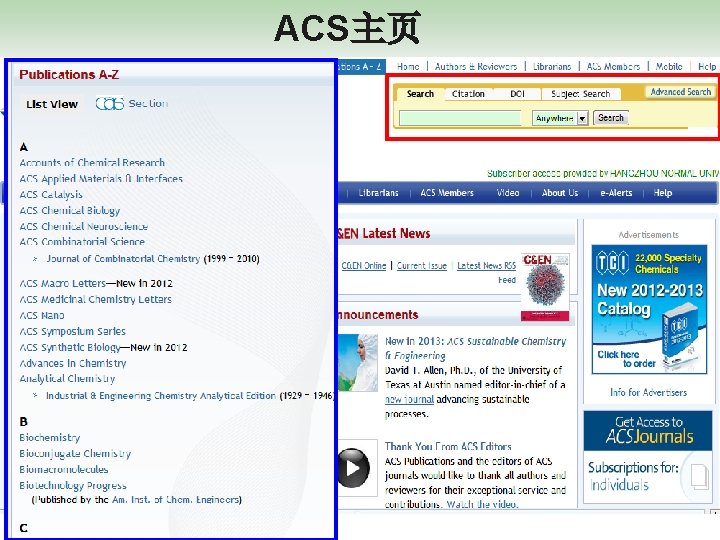Open ACS Chemical Neuroscience journal
This screenshot has width=720, height=540.
84,226
